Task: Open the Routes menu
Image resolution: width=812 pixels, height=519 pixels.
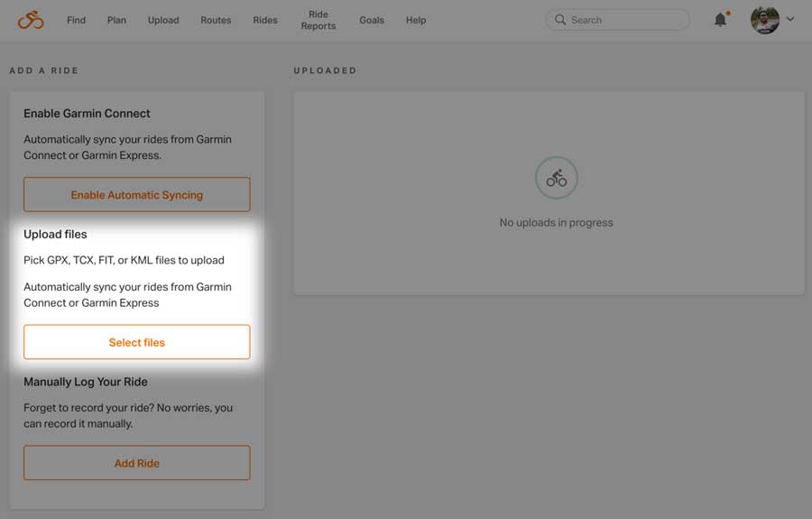Action: [216, 20]
